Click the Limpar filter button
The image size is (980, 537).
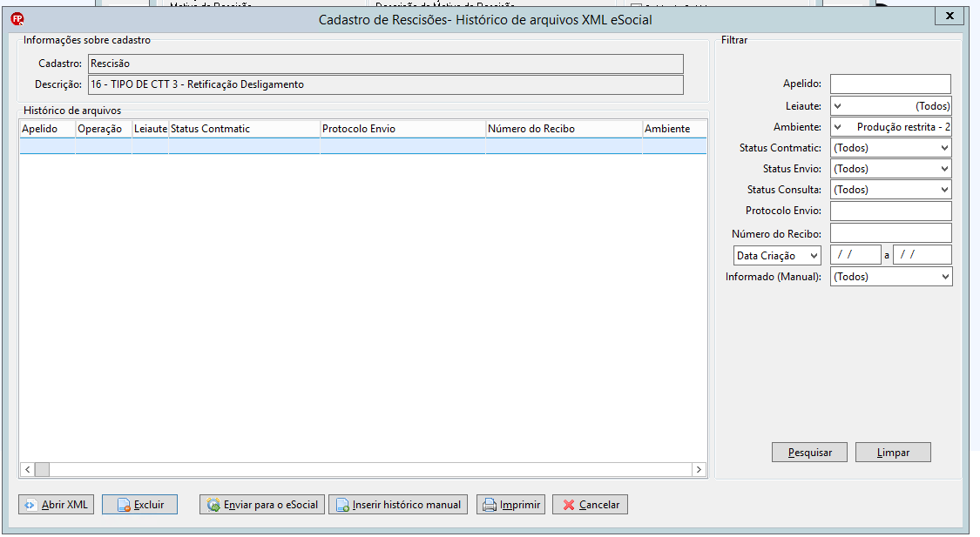point(893,452)
